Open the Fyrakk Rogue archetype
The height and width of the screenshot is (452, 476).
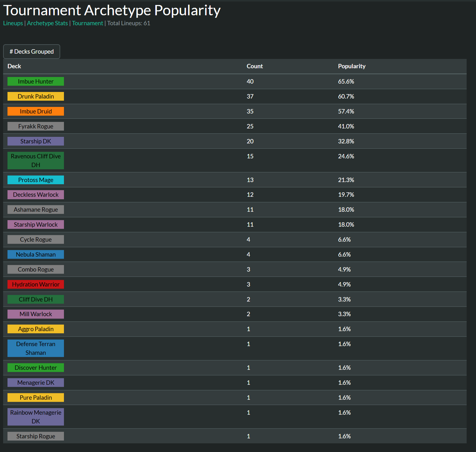pyautogui.click(x=36, y=127)
